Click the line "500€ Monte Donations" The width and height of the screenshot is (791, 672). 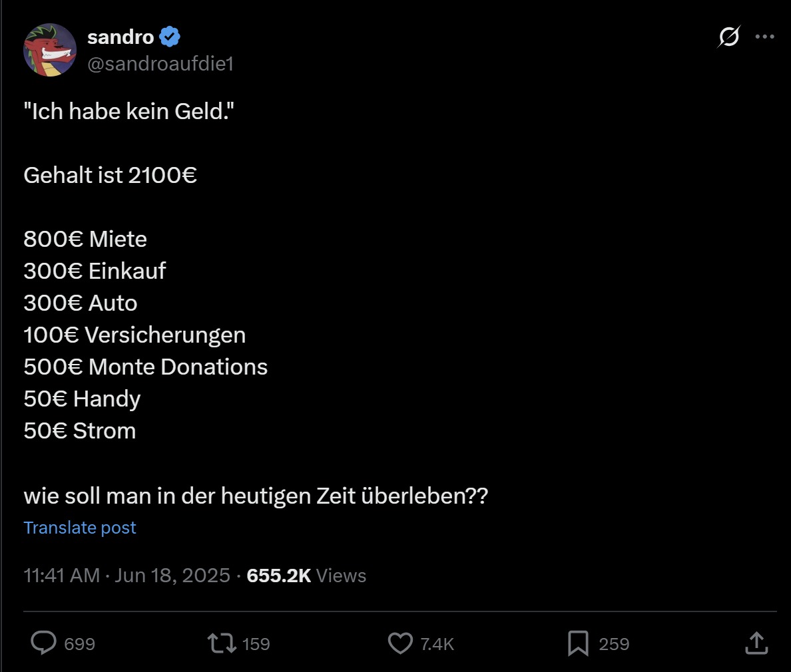click(145, 367)
